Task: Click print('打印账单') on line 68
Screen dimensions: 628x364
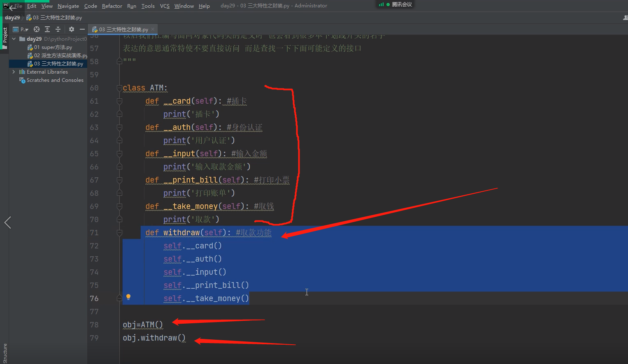Action: coord(199,193)
